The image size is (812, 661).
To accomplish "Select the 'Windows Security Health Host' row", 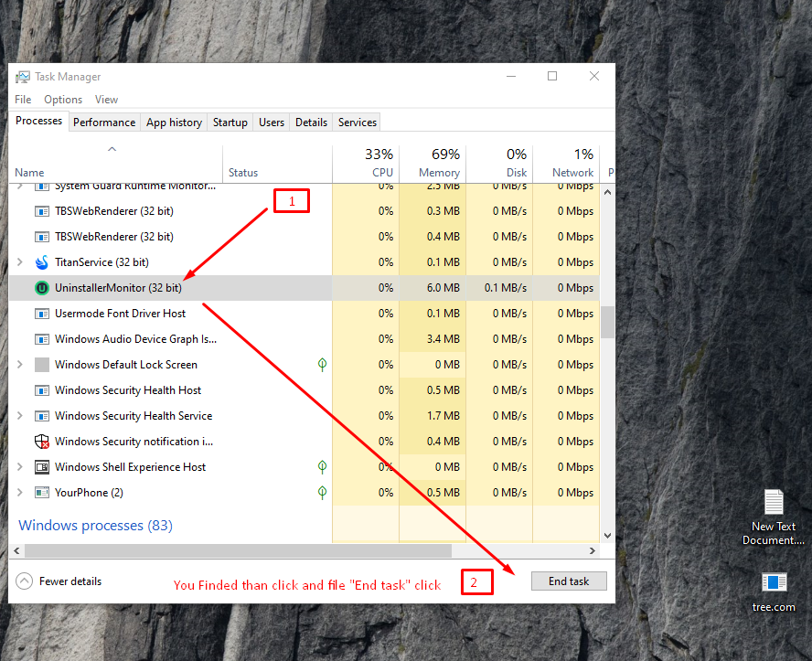I will 304,390.
